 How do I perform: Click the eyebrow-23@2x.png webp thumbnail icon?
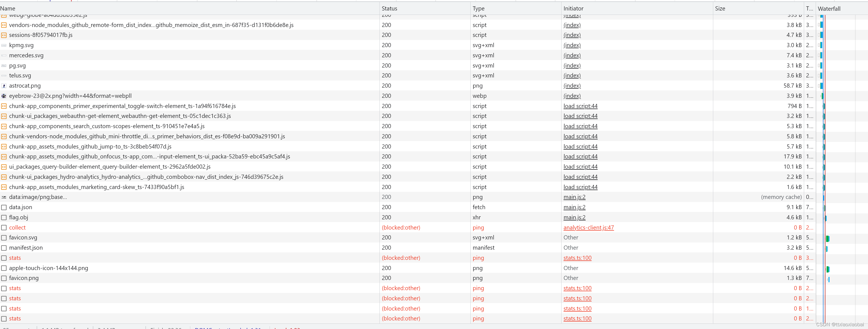4,96
